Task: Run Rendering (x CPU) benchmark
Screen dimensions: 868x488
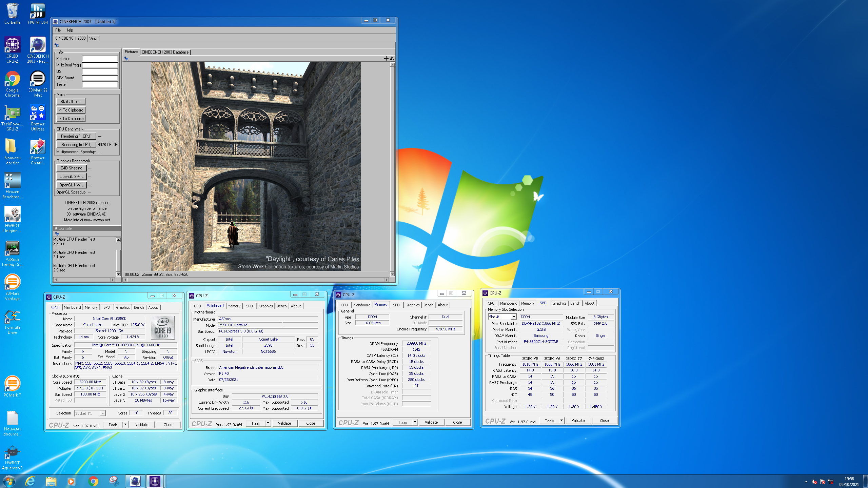Action: click(x=76, y=145)
